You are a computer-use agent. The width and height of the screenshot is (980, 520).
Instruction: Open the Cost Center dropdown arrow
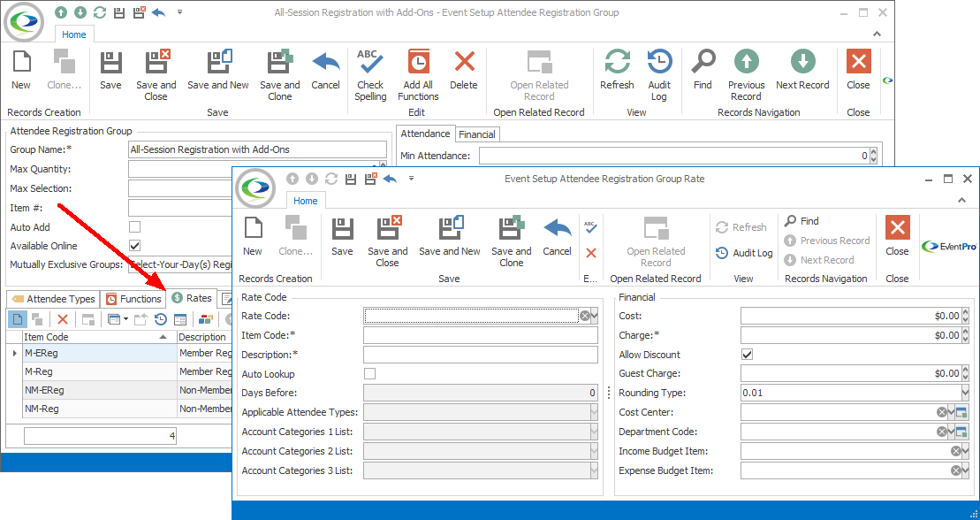point(951,412)
